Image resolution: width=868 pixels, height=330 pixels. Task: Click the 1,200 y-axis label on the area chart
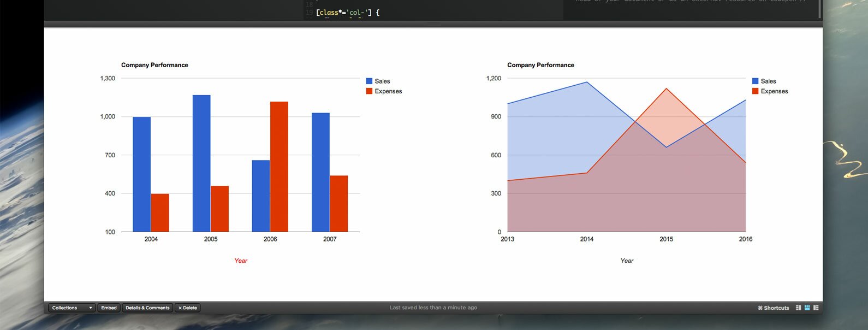click(494, 79)
